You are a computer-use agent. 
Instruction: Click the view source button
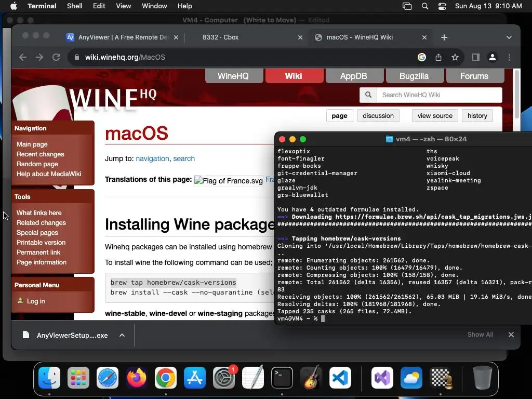pyautogui.click(x=435, y=116)
